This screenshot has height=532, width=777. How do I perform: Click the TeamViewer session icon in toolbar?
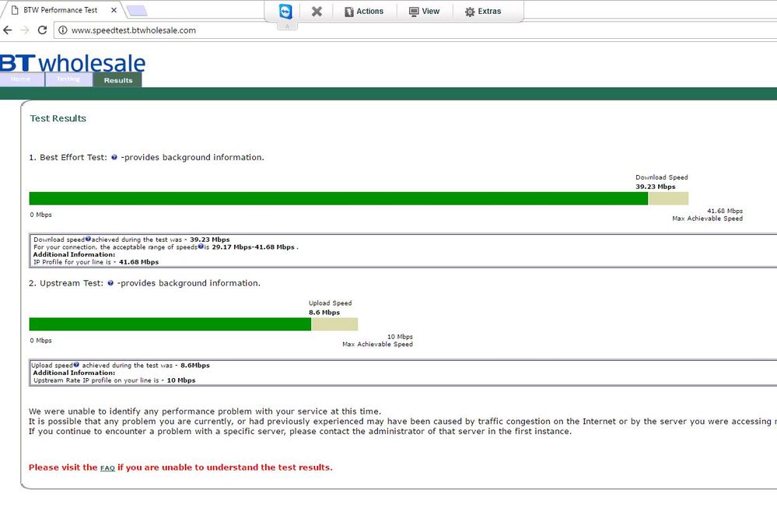tap(285, 11)
